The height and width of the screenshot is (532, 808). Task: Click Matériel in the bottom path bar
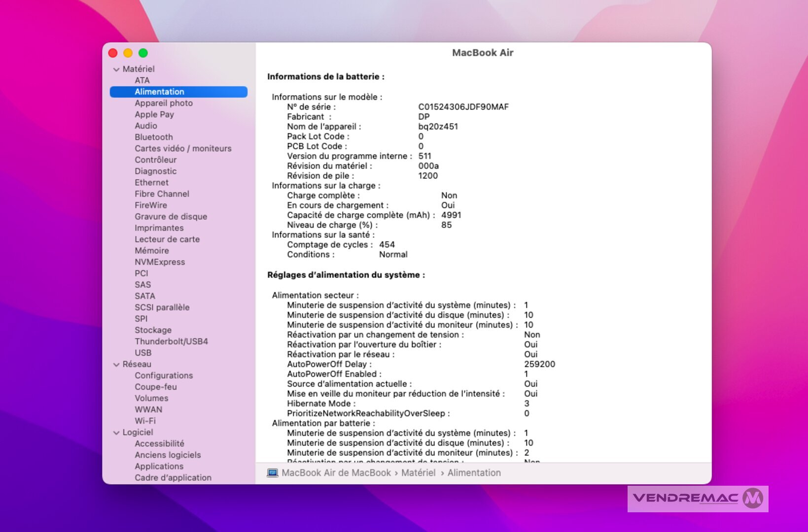coord(418,473)
